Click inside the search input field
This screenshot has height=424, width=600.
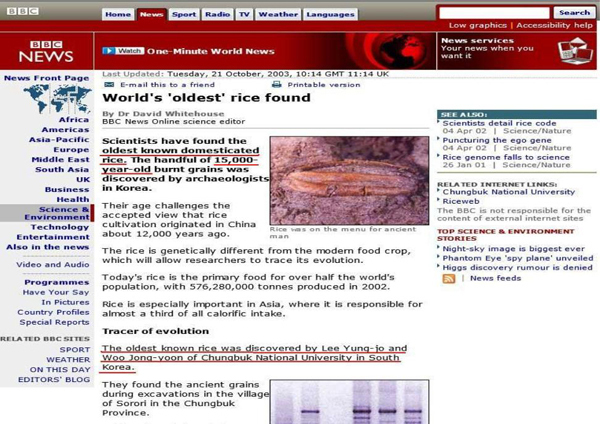pyautogui.click(x=494, y=13)
